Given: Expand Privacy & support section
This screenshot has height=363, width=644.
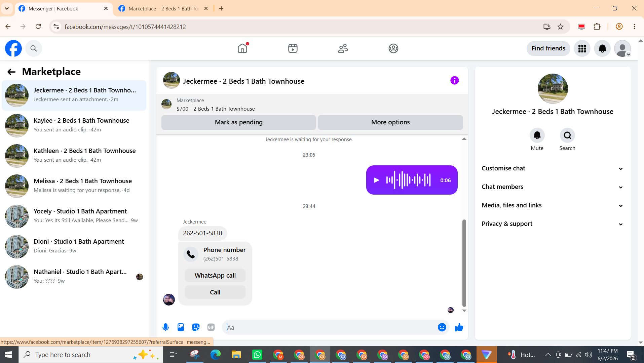Looking at the screenshot, I should tap(553, 224).
